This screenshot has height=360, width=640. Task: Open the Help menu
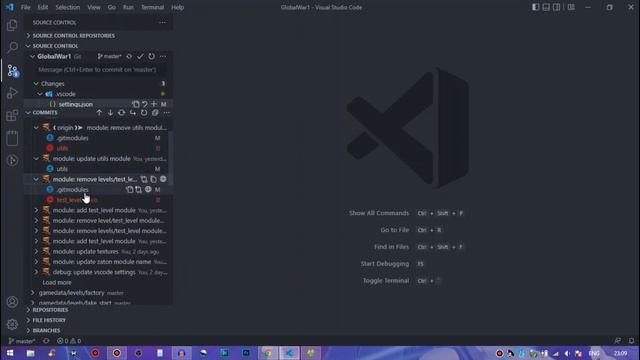click(177, 7)
